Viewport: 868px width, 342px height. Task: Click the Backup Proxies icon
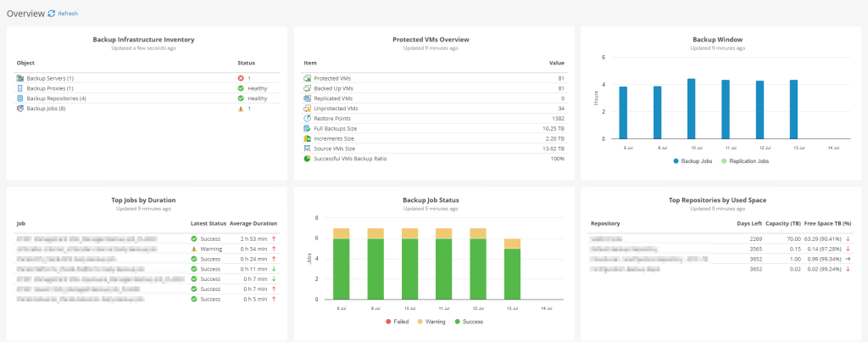(20, 88)
